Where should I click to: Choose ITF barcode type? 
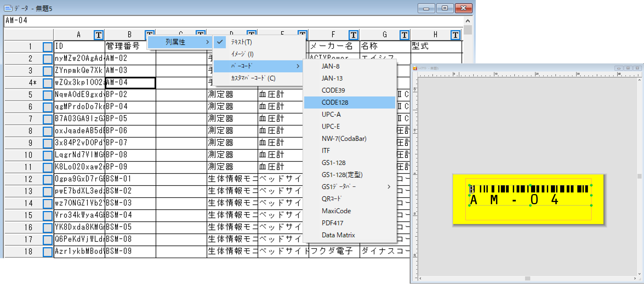(x=349, y=150)
